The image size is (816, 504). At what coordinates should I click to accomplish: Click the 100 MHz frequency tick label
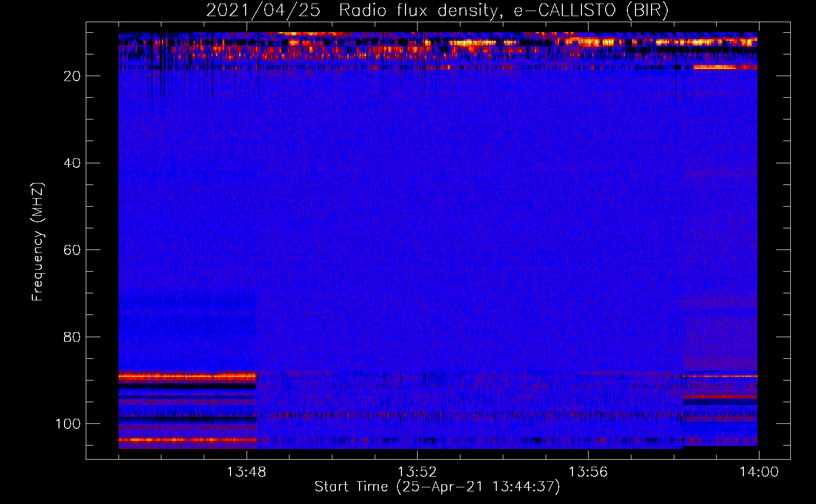pyautogui.click(x=68, y=424)
